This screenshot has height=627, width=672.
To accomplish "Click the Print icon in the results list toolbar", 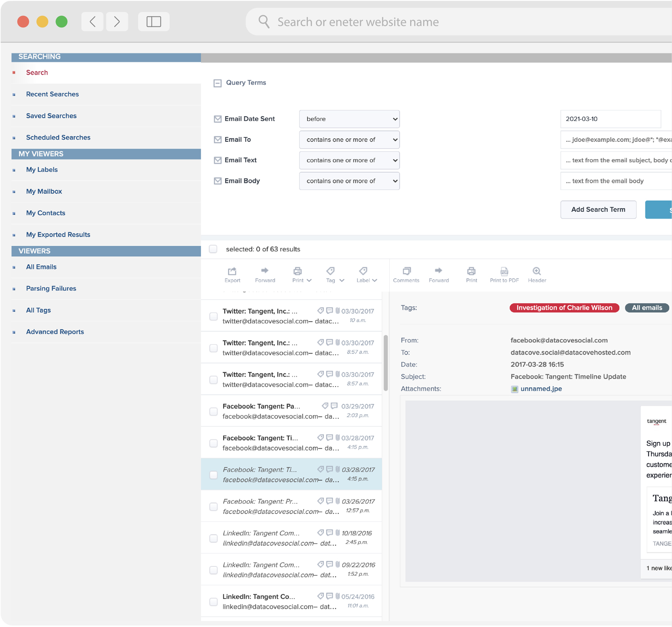I will click(x=297, y=271).
